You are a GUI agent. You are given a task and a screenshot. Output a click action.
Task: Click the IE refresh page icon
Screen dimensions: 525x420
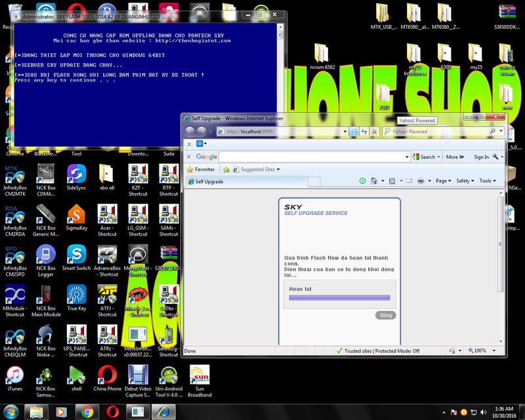click(364, 131)
